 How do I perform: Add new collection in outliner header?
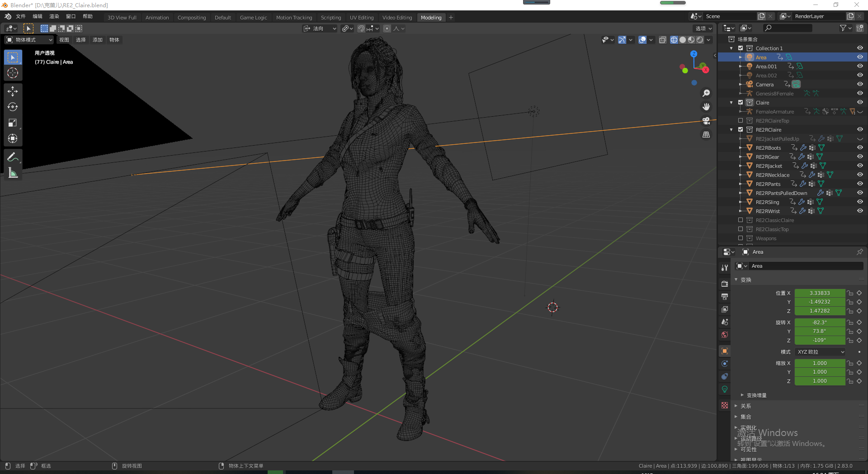tap(859, 28)
